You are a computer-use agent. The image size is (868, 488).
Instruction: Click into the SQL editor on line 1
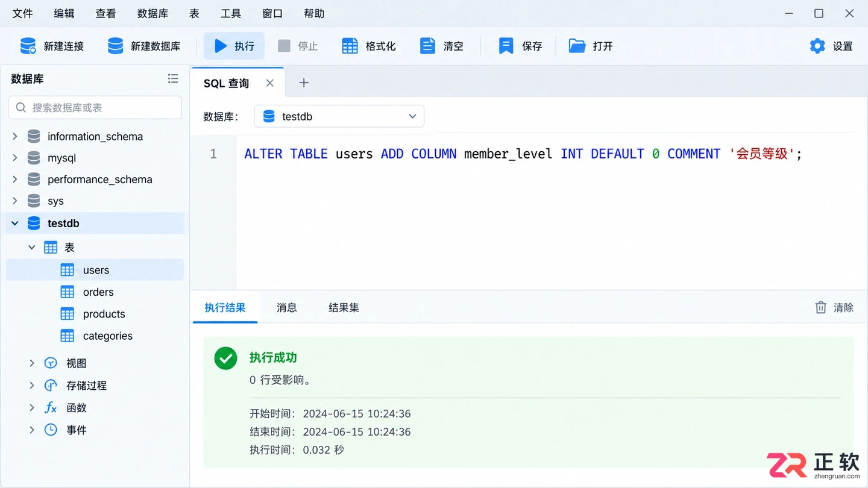[523, 154]
